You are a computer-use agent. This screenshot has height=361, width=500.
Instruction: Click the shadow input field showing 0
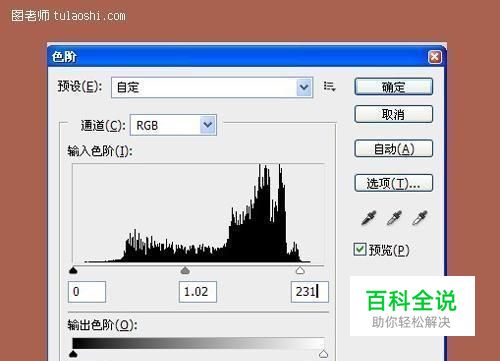pos(87,292)
